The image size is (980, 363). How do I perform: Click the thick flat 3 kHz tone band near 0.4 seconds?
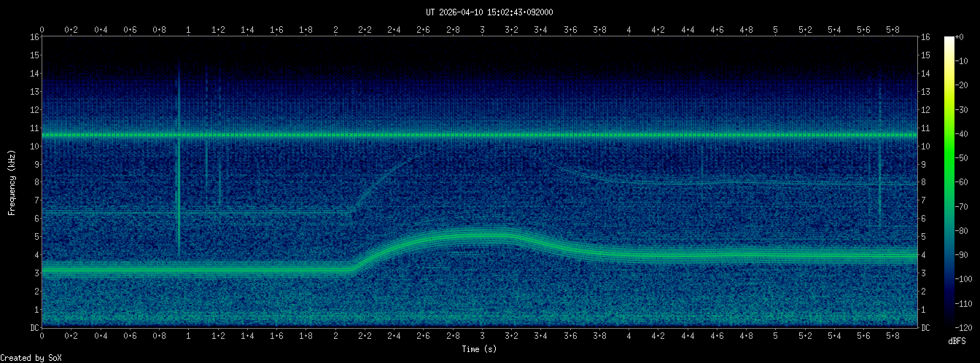point(101,270)
